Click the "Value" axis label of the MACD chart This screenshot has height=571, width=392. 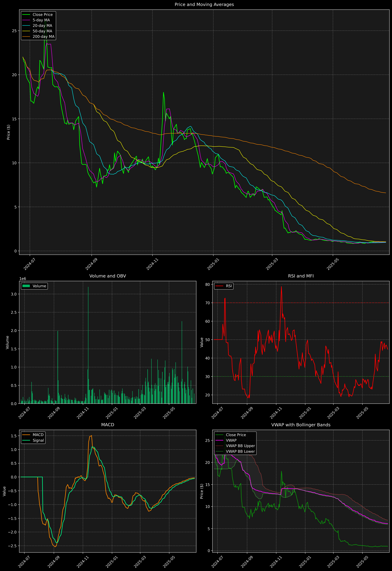[4, 491]
